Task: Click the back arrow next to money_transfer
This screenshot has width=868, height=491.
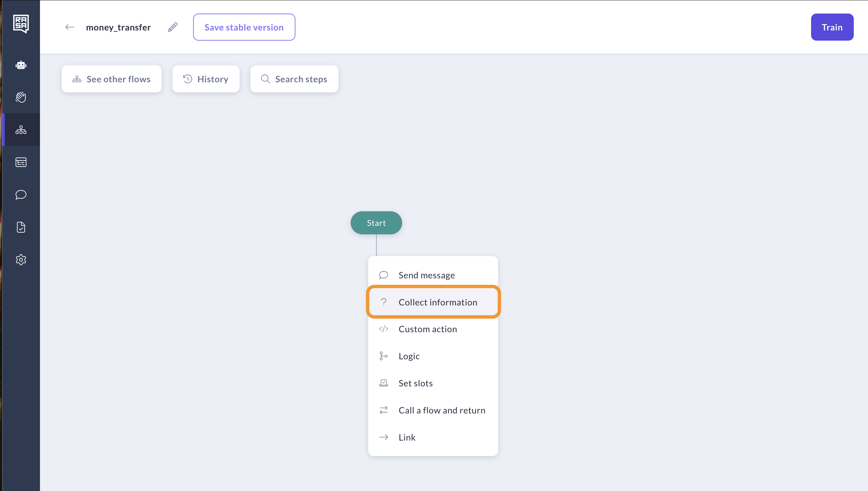Action: tap(69, 27)
